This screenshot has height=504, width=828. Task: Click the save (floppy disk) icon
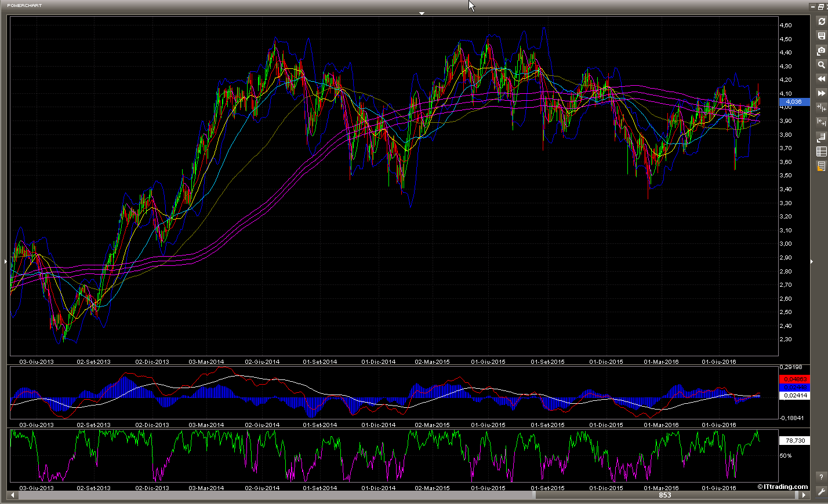(x=821, y=36)
